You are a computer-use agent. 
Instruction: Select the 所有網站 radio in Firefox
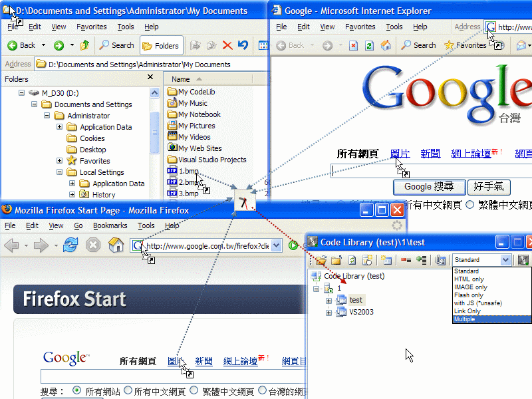[77, 390]
